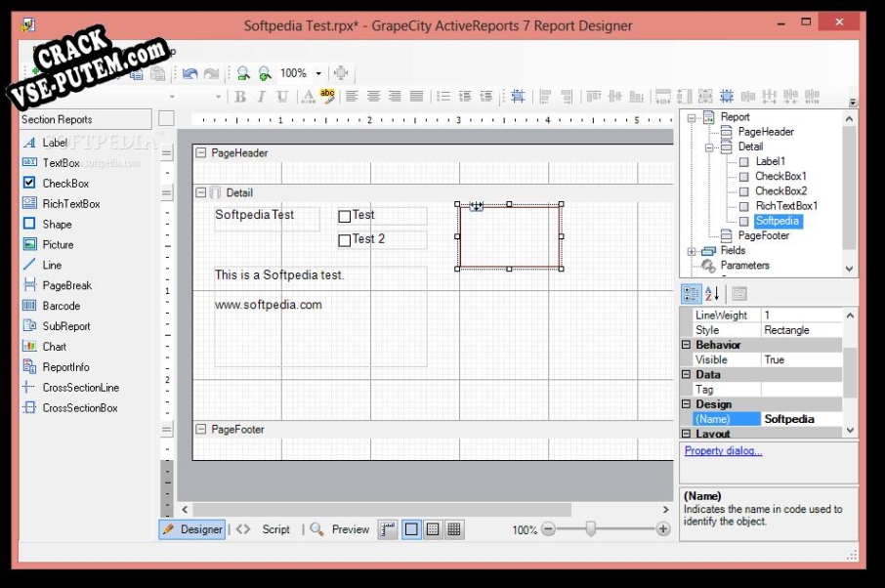885x588 pixels.
Task: Toggle Categorized property view
Action: pyautogui.click(x=692, y=293)
